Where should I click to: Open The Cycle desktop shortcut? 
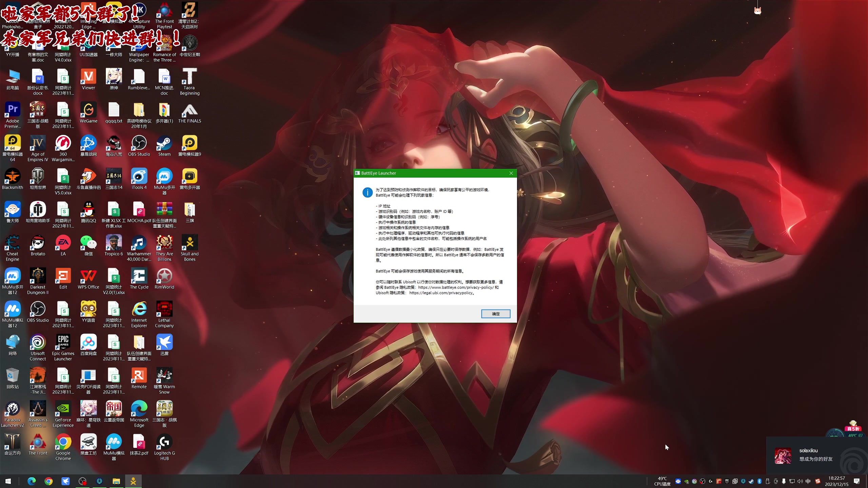tap(139, 279)
